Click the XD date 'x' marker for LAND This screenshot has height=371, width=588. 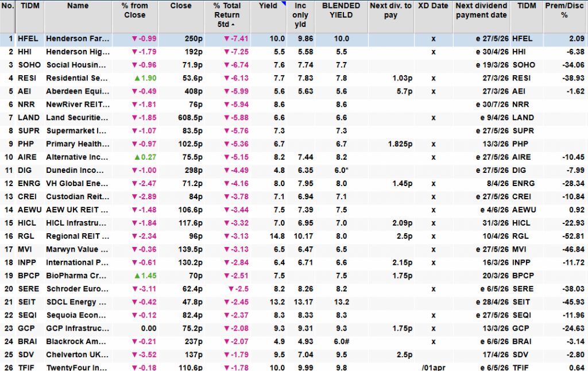[x=434, y=118]
